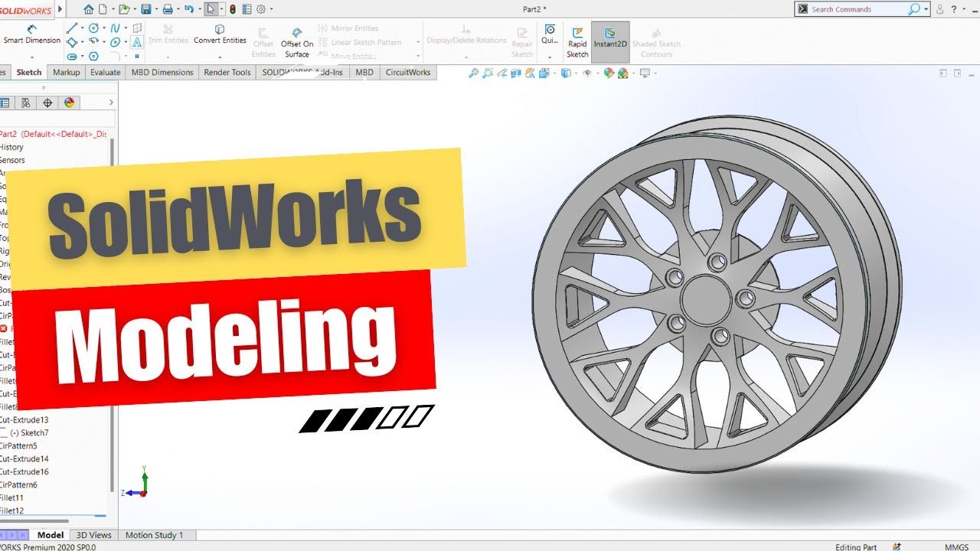Open File Properties icon next to Rebuild
Screen dimensions: 980x551
click(x=247, y=9)
